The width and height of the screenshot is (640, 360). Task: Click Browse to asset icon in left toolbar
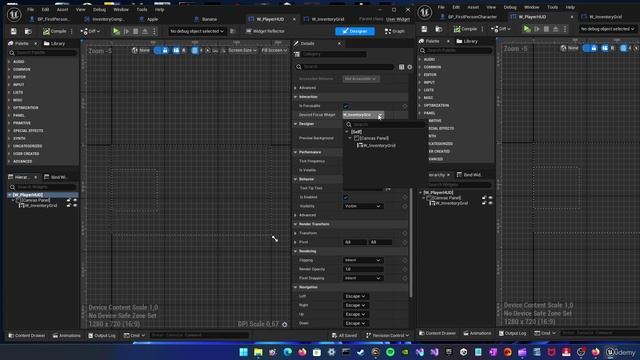click(x=28, y=31)
